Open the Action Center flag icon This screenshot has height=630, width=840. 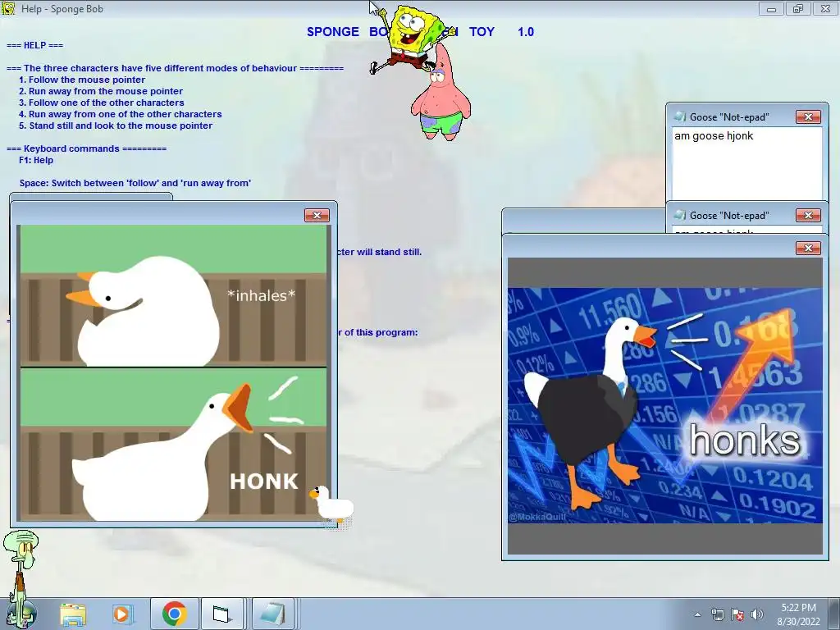tap(737, 614)
